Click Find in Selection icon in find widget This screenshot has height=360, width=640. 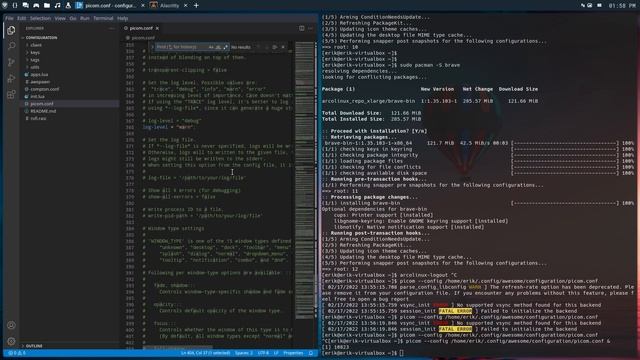point(275,47)
